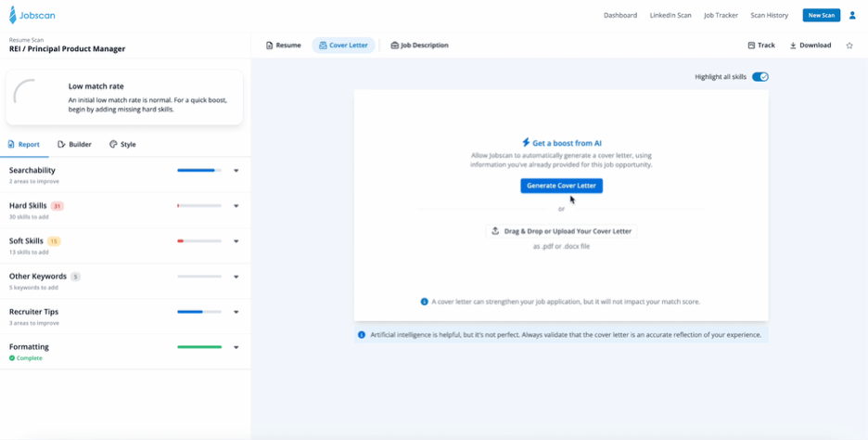Select the Cover Letter tab
868x440 pixels.
(x=343, y=45)
